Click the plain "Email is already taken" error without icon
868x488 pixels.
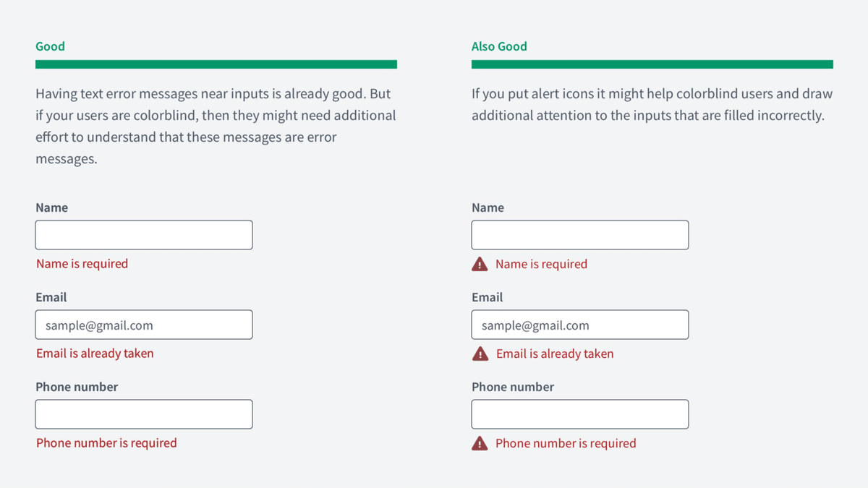coord(95,354)
